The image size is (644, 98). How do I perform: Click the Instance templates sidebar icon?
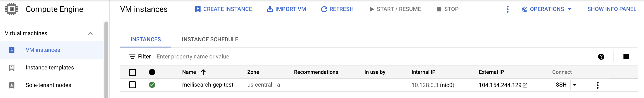click(12, 68)
